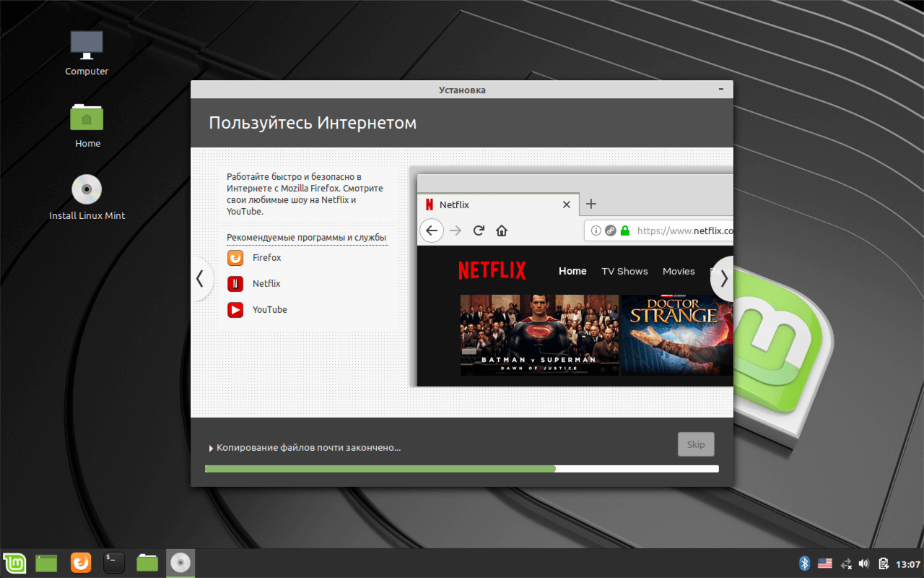The height and width of the screenshot is (578, 924).
Task: Close the Netflix tab in the slide
Action: click(x=567, y=204)
